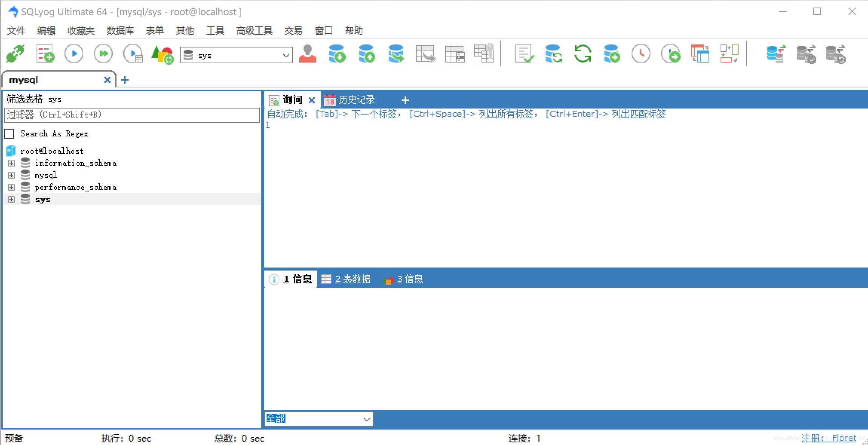Click the red clock scheduler icon
The height and width of the screenshot is (445, 868).
coord(641,54)
